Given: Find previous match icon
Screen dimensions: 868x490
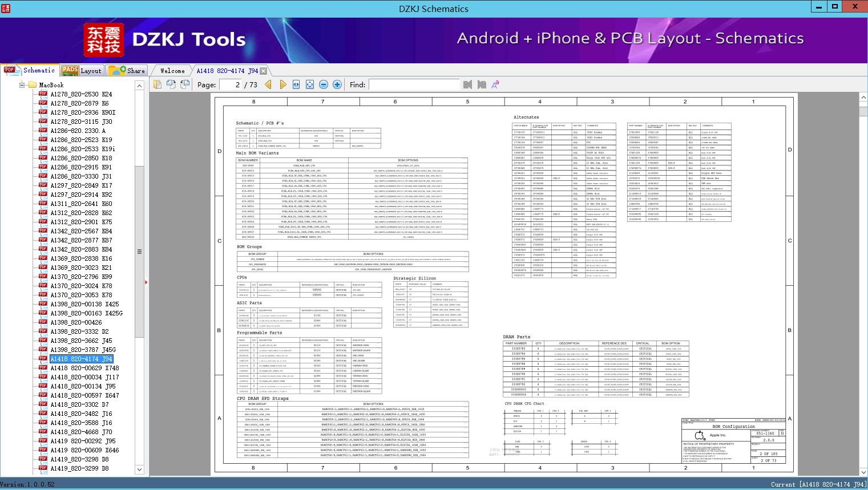Looking at the screenshot, I should [x=468, y=84].
